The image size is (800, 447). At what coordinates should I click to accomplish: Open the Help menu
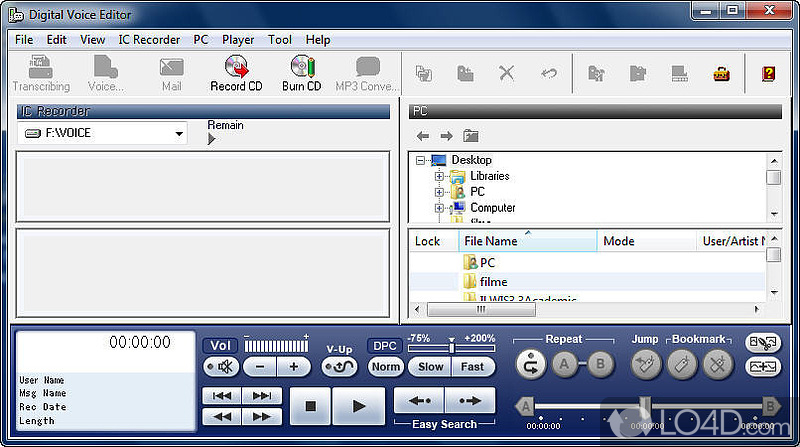(318, 40)
